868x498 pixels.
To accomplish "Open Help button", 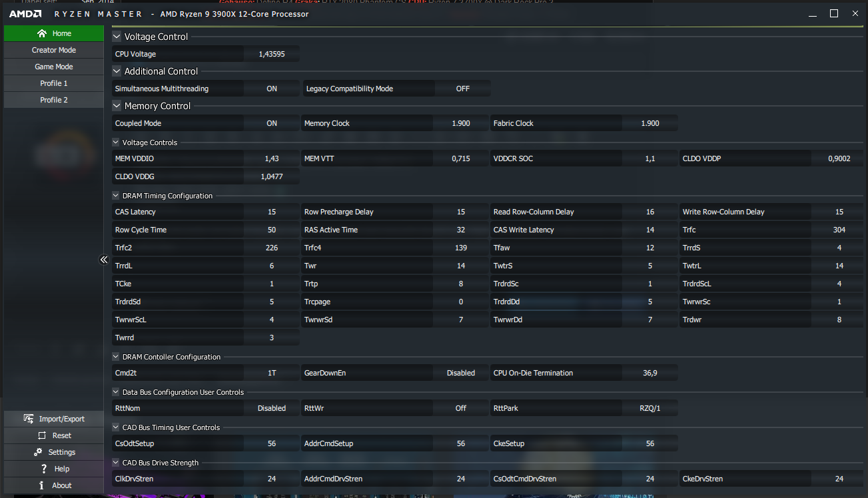I will [54, 469].
